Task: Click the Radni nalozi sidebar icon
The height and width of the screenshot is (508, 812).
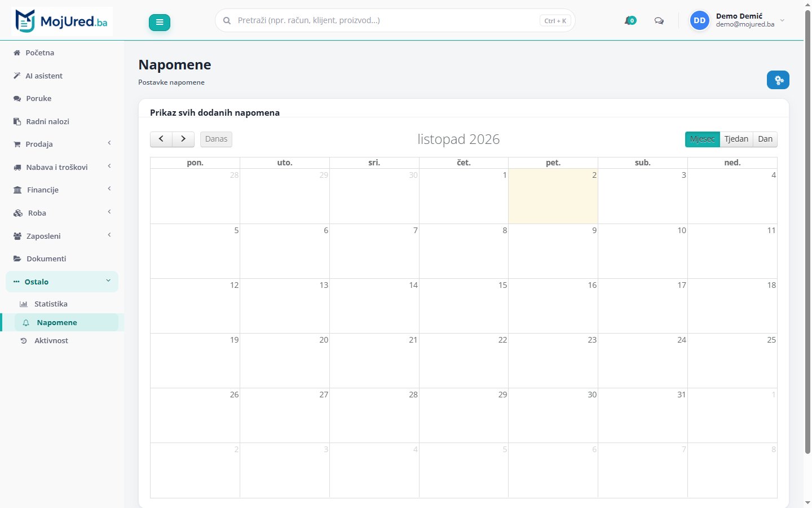Action: click(17, 121)
